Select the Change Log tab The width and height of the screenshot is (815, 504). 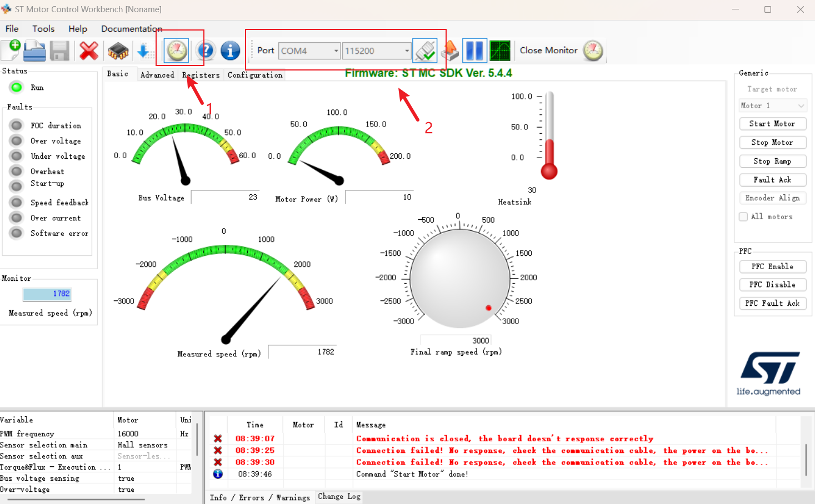pyautogui.click(x=339, y=496)
